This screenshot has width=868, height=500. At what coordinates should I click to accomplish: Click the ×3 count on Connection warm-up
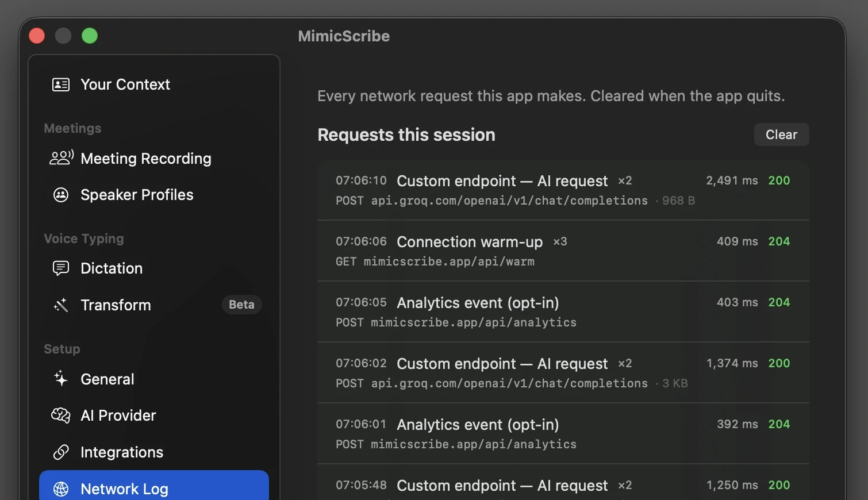coord(560,241)
